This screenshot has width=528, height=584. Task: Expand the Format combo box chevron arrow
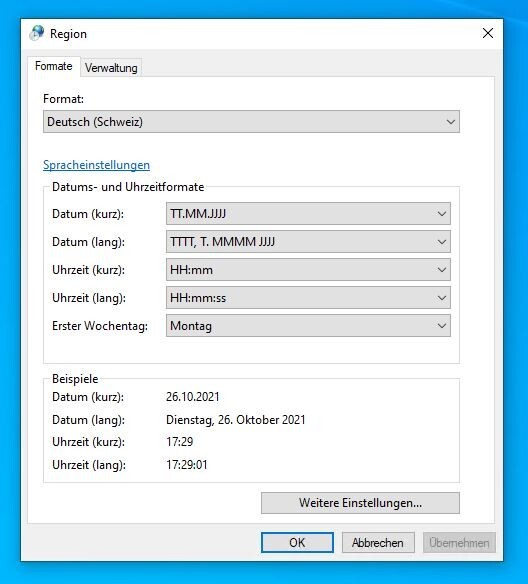[x=451, y=122]
